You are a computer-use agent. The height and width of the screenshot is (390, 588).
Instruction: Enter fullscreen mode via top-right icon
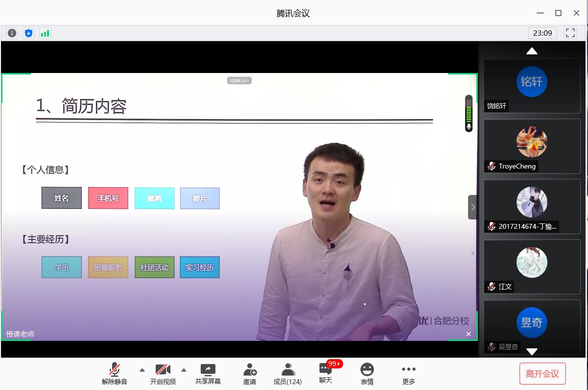570,33
